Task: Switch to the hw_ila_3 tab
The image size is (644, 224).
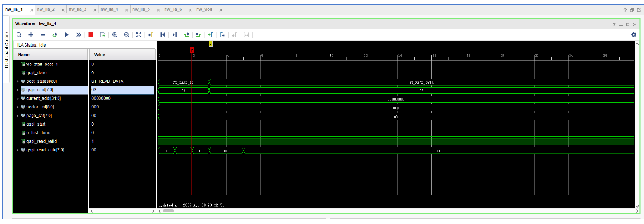Action: pos(78,9)
